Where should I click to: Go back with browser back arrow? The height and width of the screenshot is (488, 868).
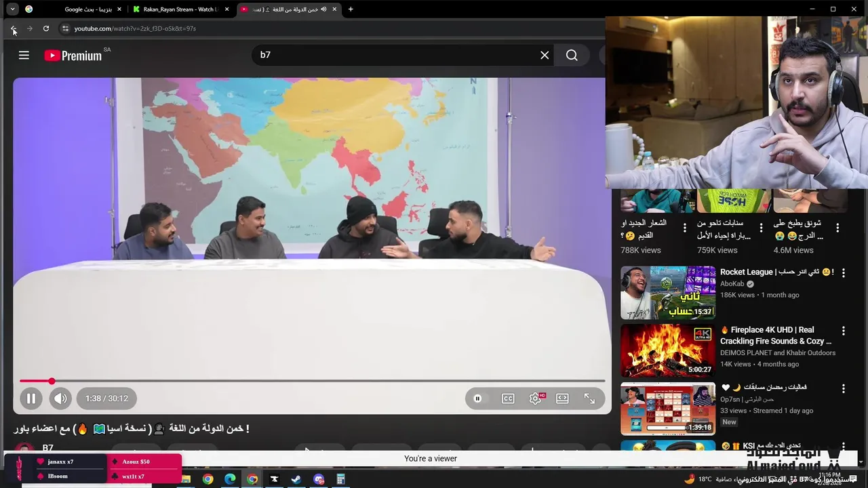(x=13, y=28)
